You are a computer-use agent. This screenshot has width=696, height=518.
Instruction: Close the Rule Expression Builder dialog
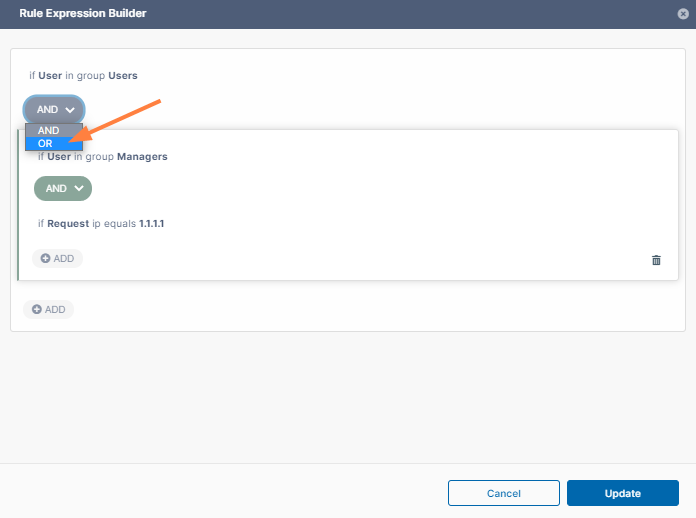point(682,14)
